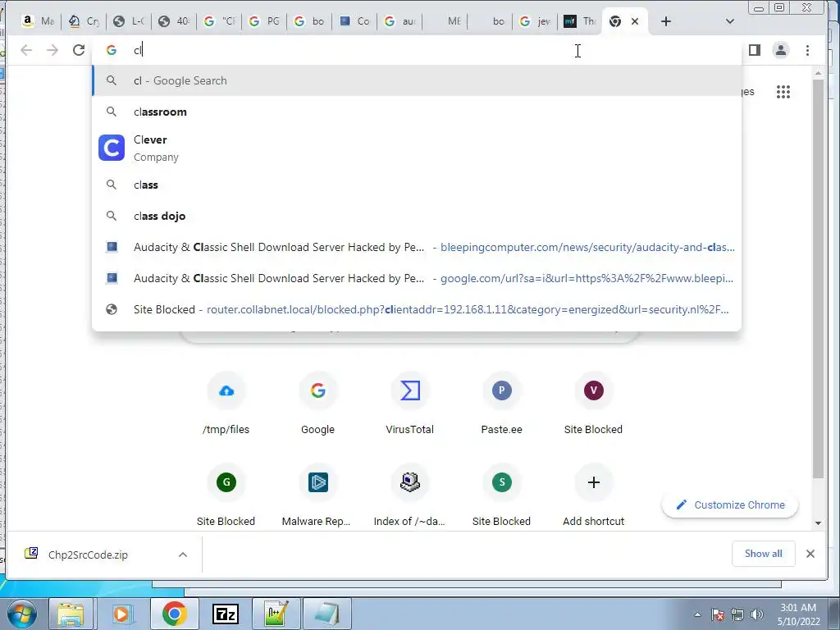
Task: Open the Index of /~da... shortcut
Action: pyautogui.click(x=410, y=494)
